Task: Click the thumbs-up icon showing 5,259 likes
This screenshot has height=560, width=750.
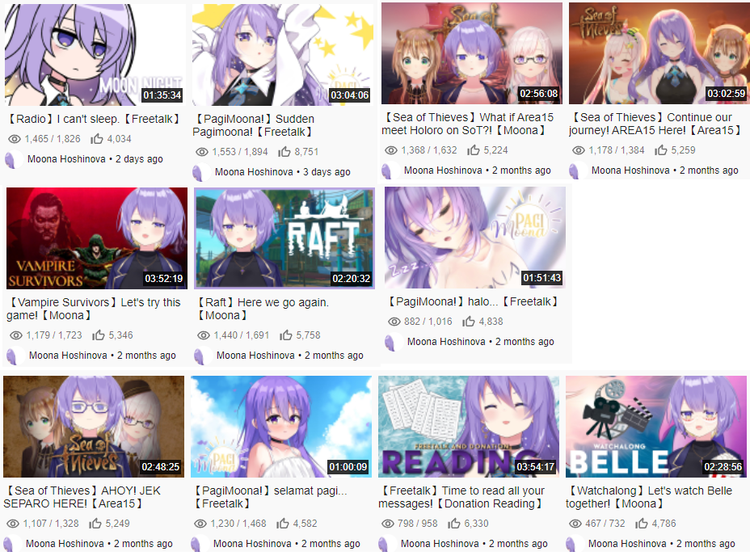Action: click(x=660, y=150)
